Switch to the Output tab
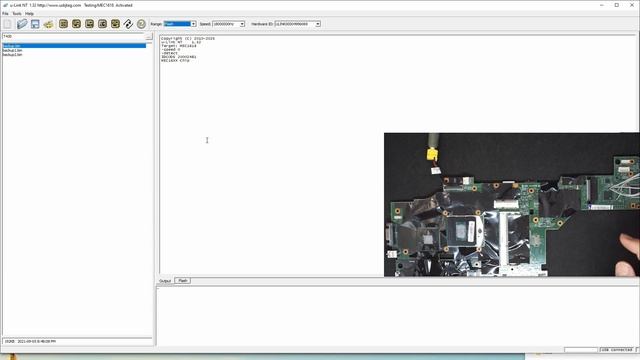 [x=165, y=281]
